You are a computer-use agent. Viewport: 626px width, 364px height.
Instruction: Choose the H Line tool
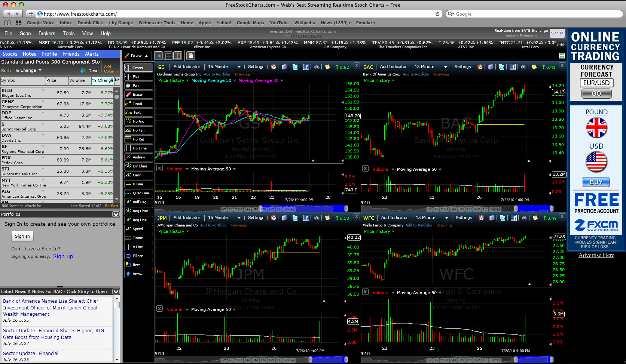tap(138, 184)
